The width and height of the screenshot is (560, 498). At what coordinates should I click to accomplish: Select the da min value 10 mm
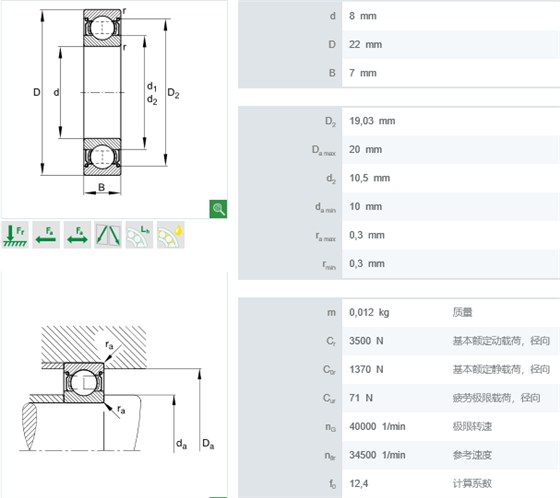coord(366,206)
